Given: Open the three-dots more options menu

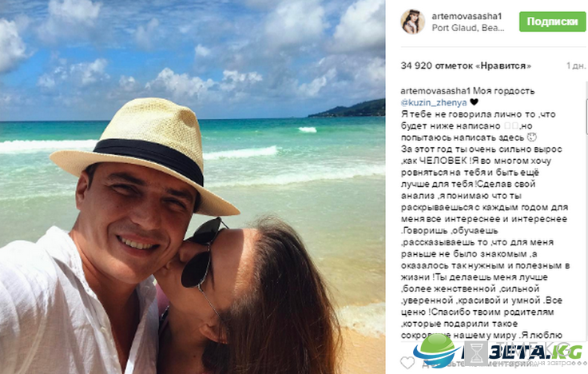Looking at the screenshot, I should (x=582, y=363).
